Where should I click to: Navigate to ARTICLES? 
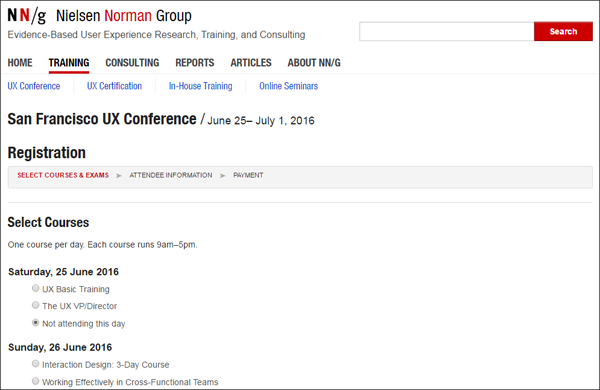[x=251, y=63]
